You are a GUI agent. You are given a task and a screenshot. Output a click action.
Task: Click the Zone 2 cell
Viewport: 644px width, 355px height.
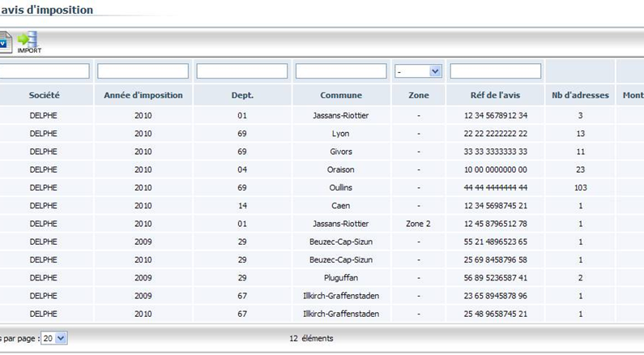point(419,224)
